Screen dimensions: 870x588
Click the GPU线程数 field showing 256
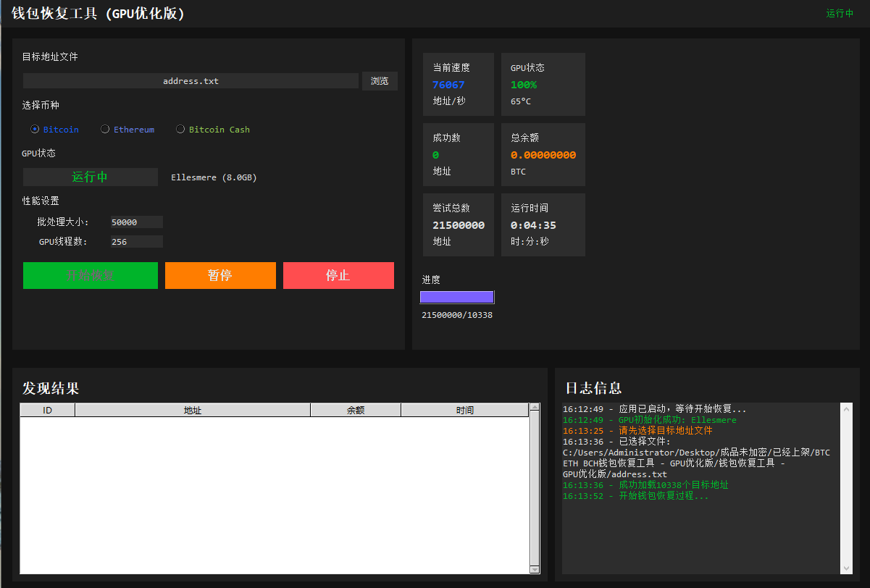click(x=136, y=242)
